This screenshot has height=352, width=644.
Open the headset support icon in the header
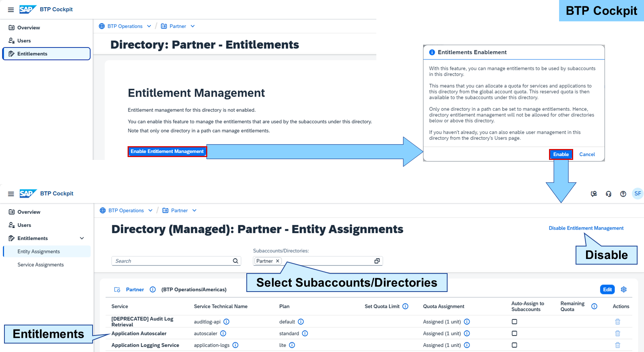(609, 194)
